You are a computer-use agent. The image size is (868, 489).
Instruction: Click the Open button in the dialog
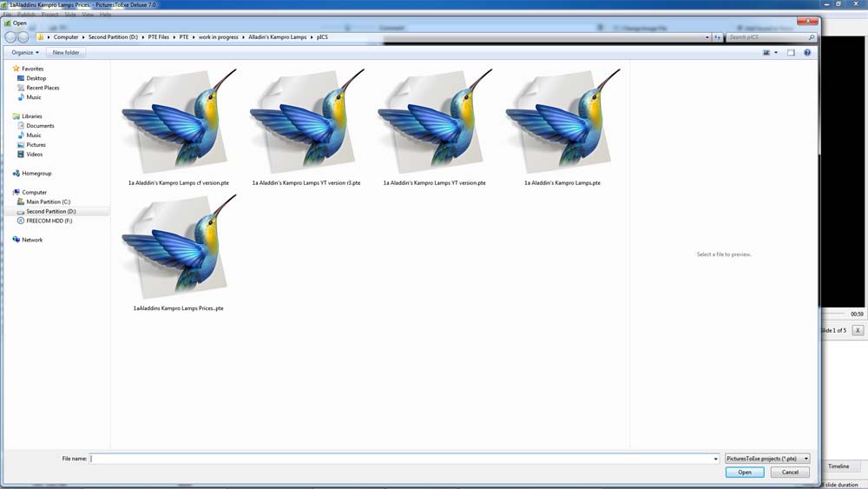pos(745,472)
